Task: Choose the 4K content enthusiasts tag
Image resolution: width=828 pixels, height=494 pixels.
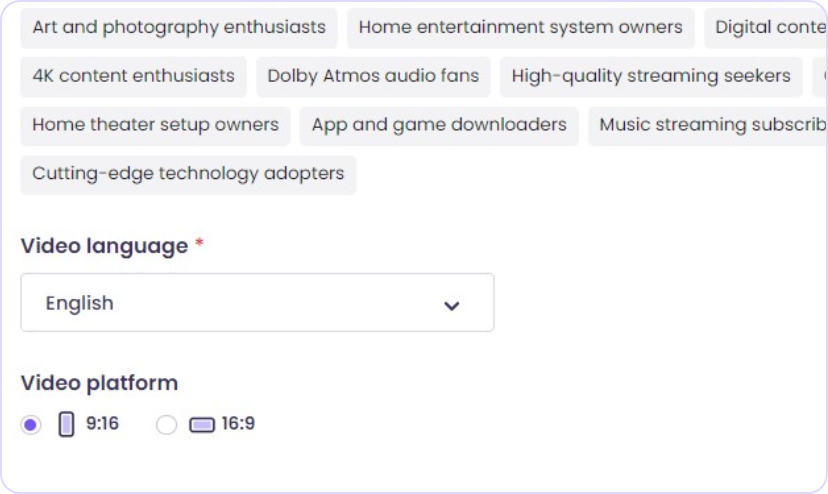Action: pyautogui.click(x=133, y=76)
